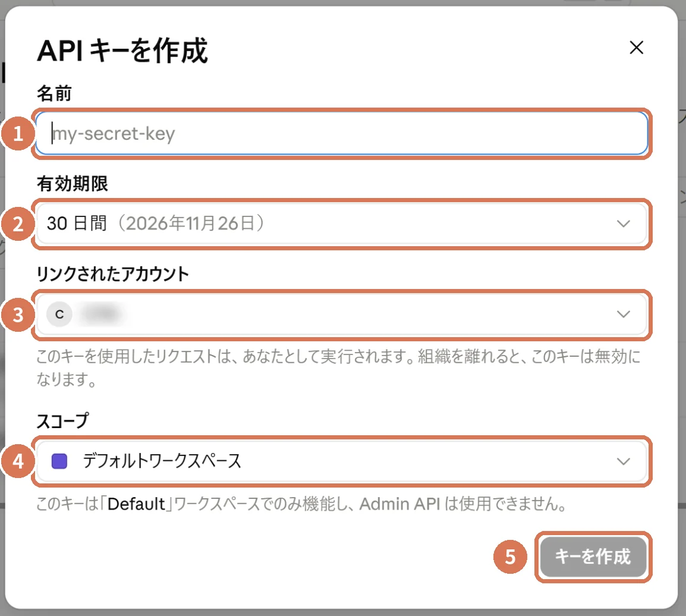Screen dimensions: 686x616
Task: Click the スコープ label
Action: pyautogui.click(x=62, y=420)
